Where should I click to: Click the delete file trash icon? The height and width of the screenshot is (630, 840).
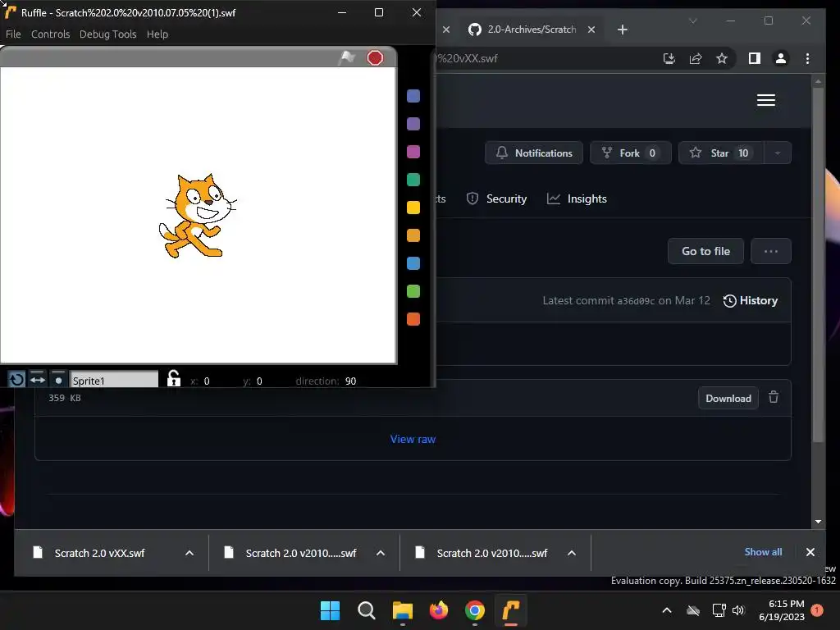[x=773, y=397]
